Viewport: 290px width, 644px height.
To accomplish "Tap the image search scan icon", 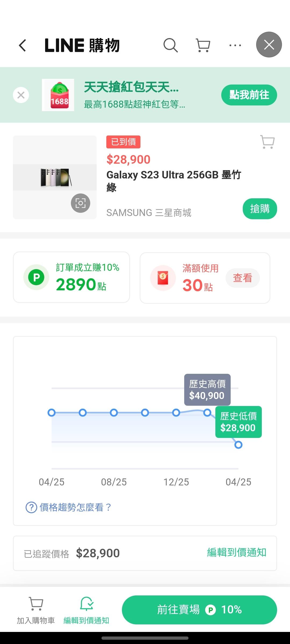I will click(81, 203).
